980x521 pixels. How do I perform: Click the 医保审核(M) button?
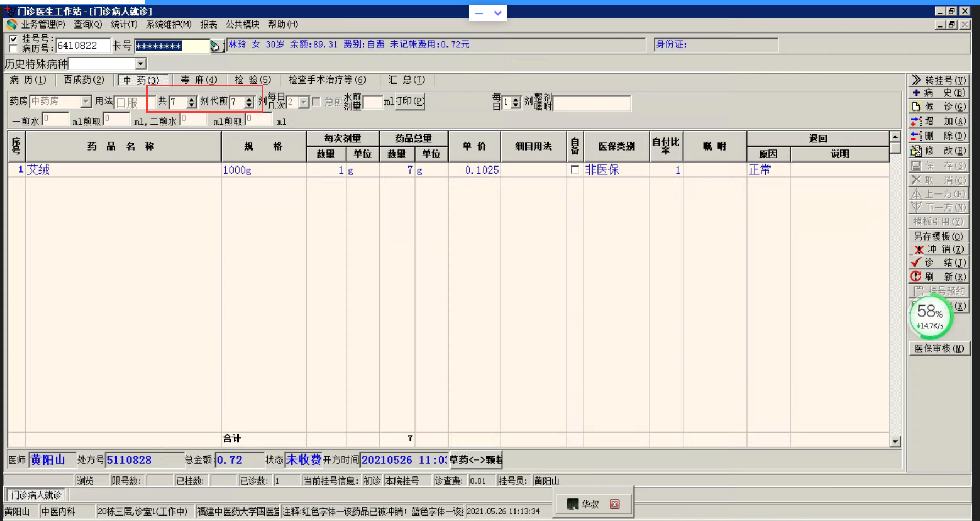(x=939, y=348)
